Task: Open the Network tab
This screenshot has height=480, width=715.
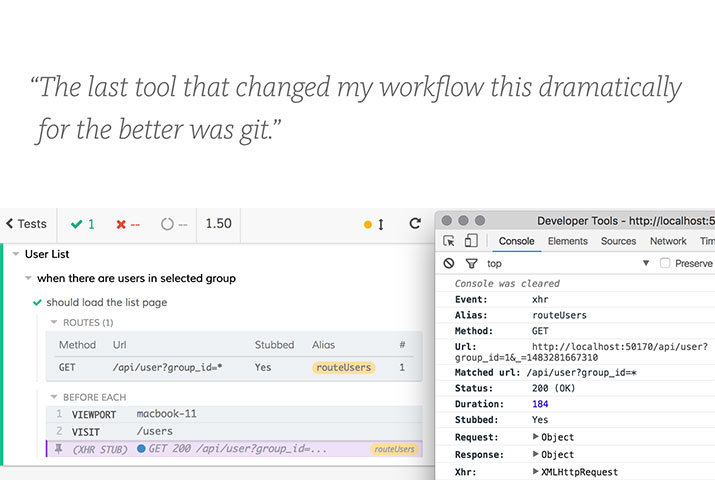Action: (668, 241)
